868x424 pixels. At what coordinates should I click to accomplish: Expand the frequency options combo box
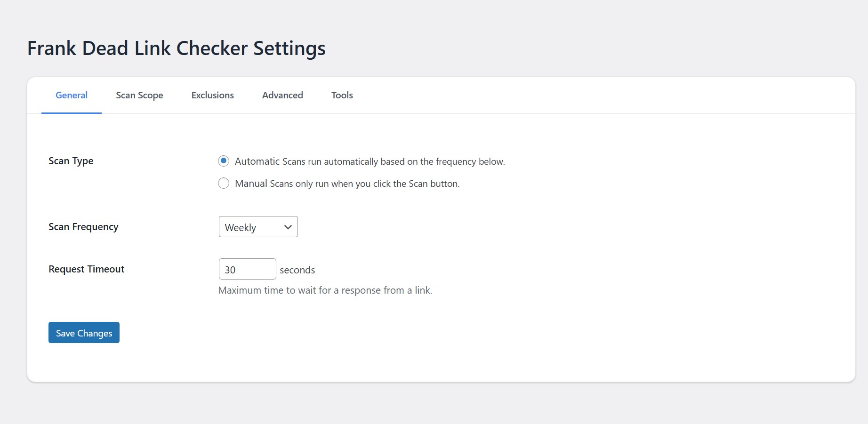coord(257,226)
